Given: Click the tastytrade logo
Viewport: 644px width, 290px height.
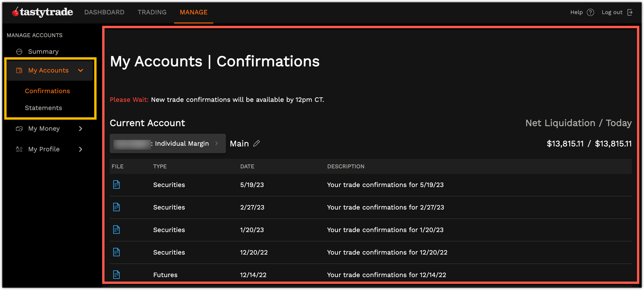Looking at the screenshot, I should 42,12.
